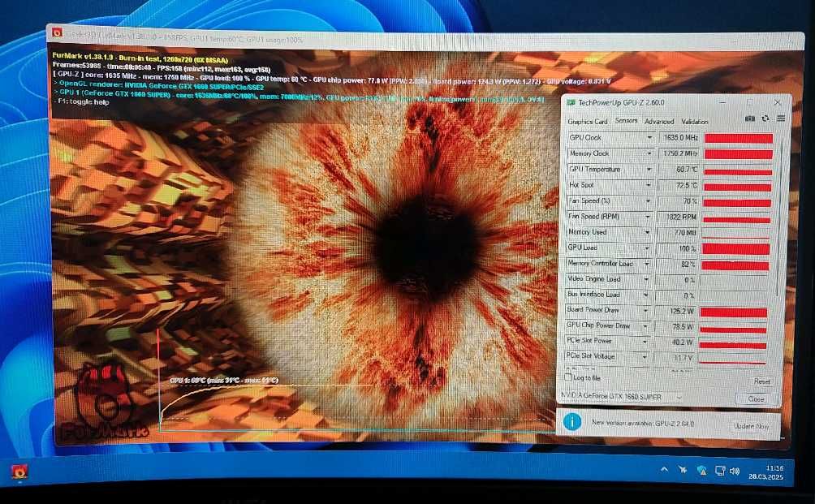Click the Reset button in GPU-Z
This screenshot has width=815, height=504.
[761, 381]
